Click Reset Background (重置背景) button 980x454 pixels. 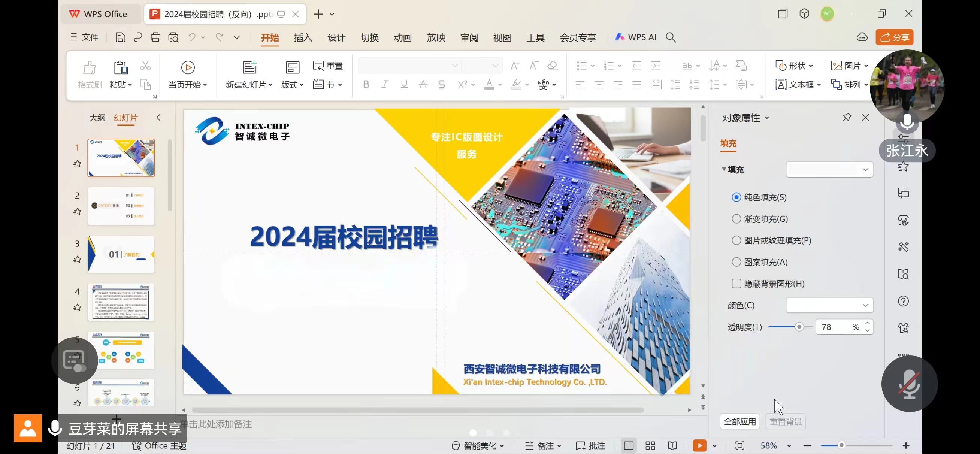click(x=786, y=421)
